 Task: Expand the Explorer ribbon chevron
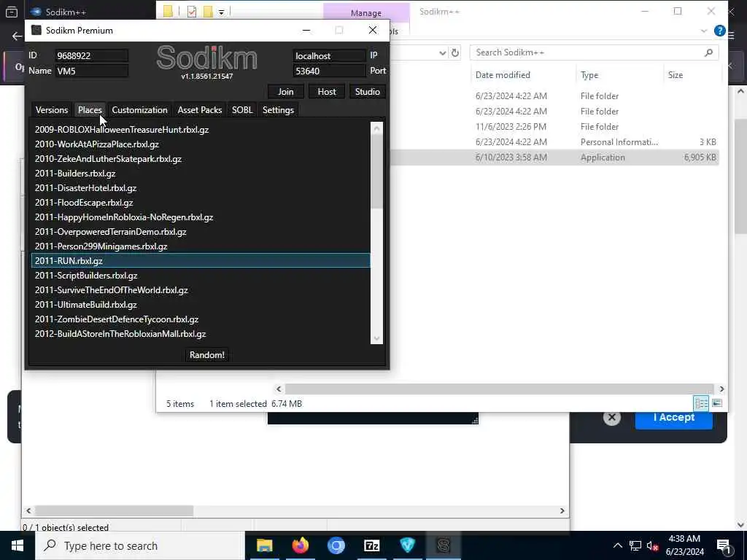click(704, 31)
